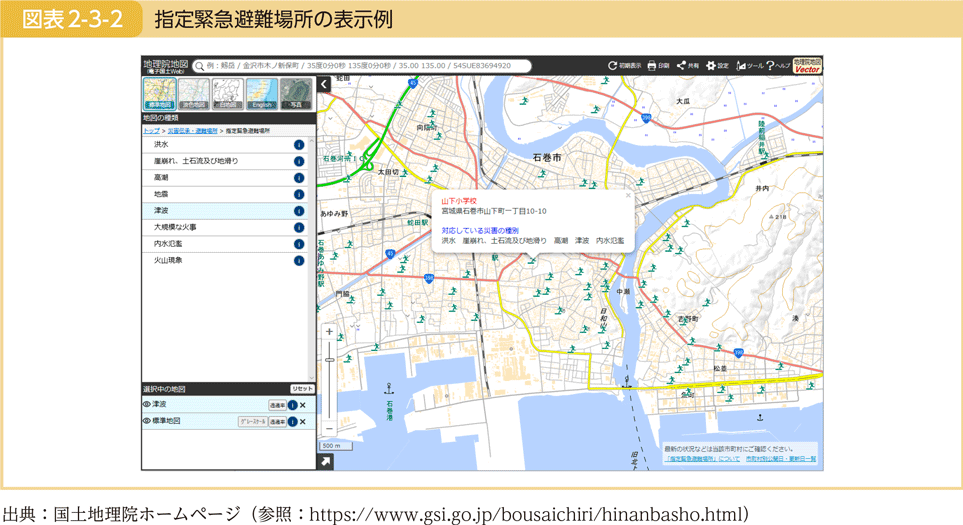The height and width of the screenshot is (525, 963).
Task: Click the map type list scrollbar
Action: (x=311, y=258)
